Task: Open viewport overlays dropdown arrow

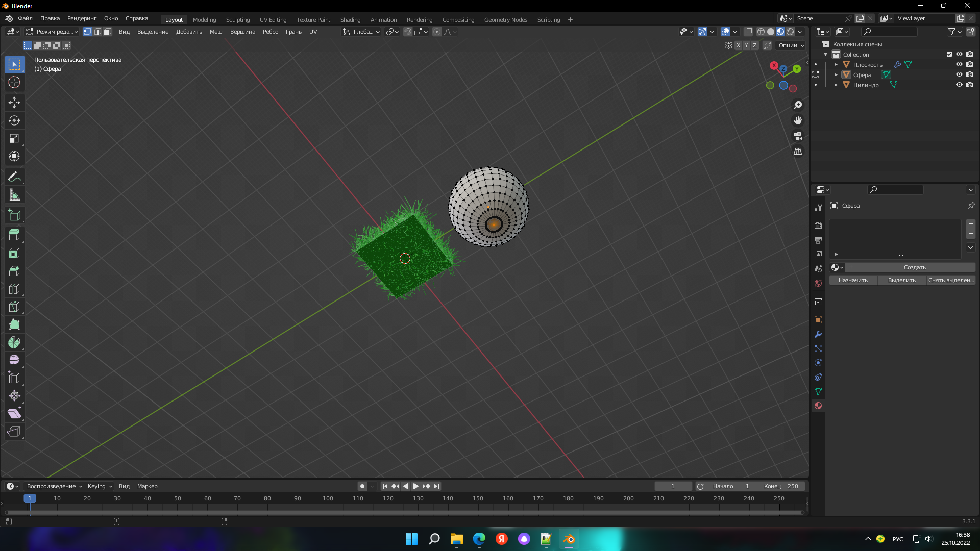Action: pos(735,32)
